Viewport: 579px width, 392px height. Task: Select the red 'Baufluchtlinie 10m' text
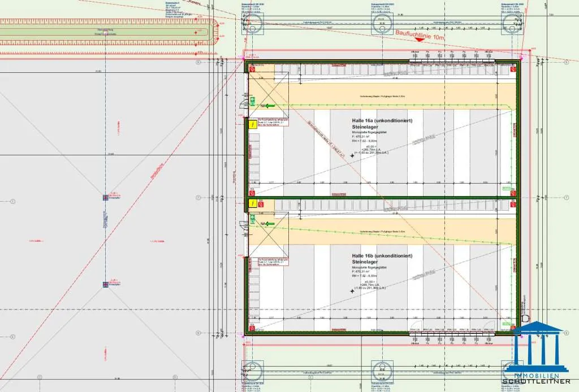click(420, 36)
